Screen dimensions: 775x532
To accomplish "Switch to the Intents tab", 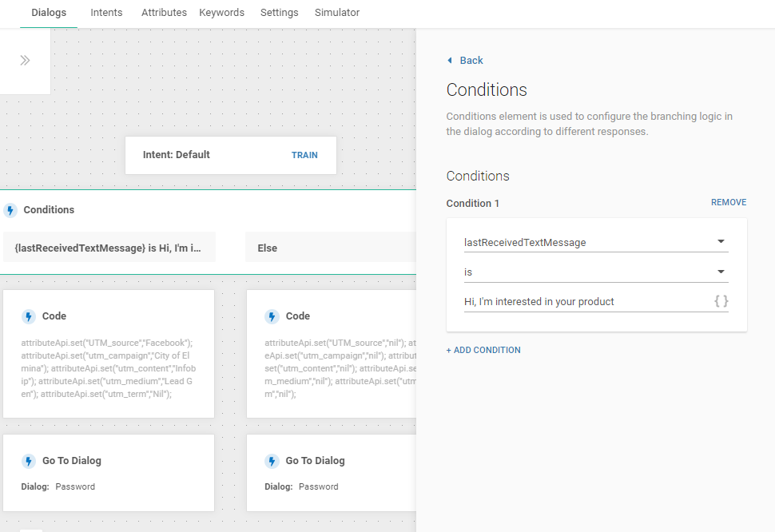I will pyautogui.click(x=106, y=13).
